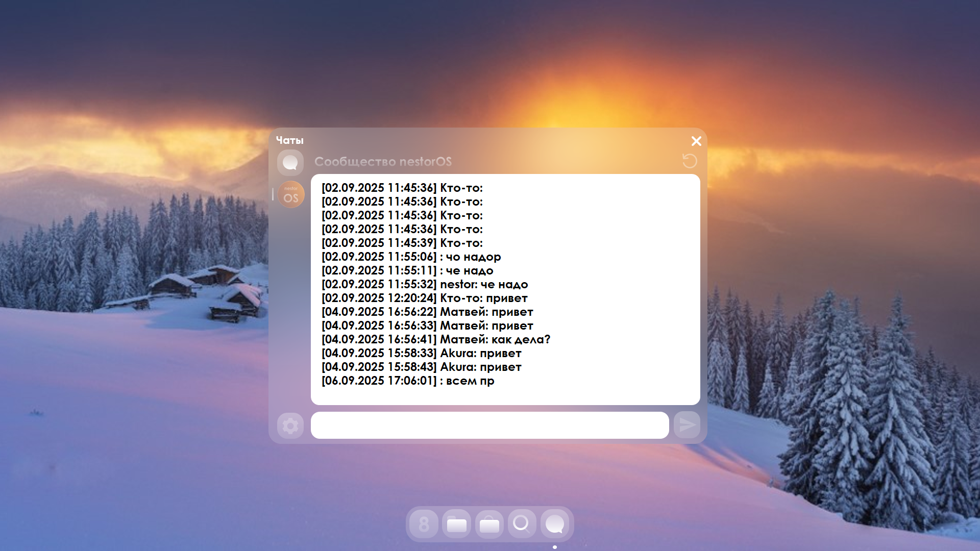Image resolution: width=980 pixels, height=551 pixels.
Task: Open the chat bubble app in dock
Action: click(x=555, y=524)
